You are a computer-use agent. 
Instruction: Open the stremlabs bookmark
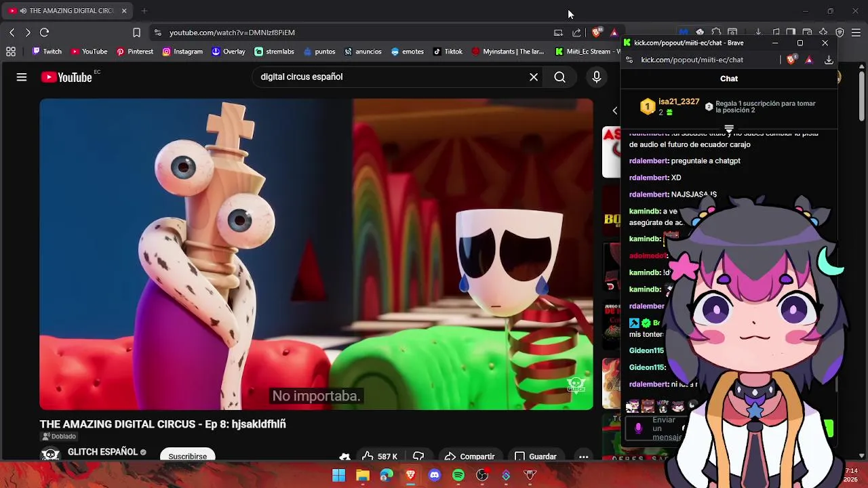pos(274,52)
